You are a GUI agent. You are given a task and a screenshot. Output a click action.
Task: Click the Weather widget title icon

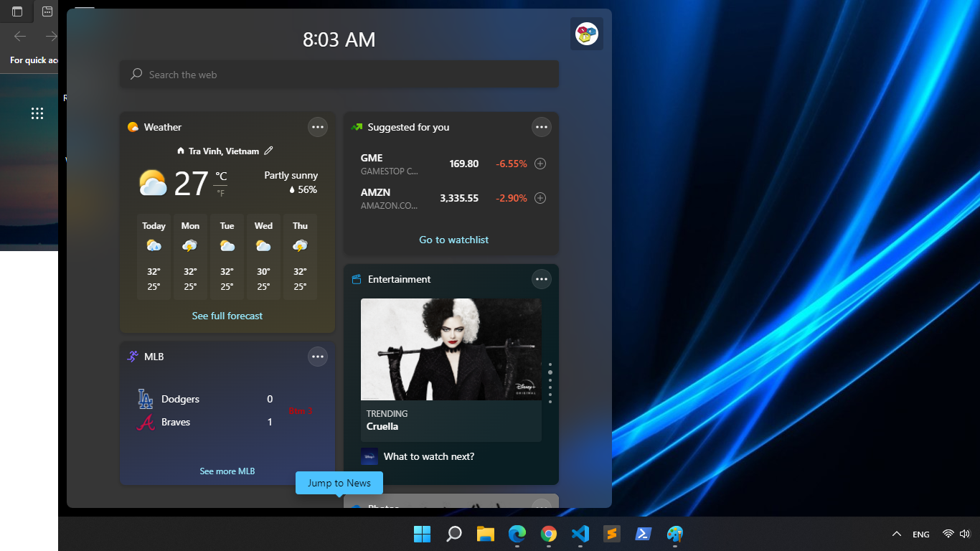133,127
